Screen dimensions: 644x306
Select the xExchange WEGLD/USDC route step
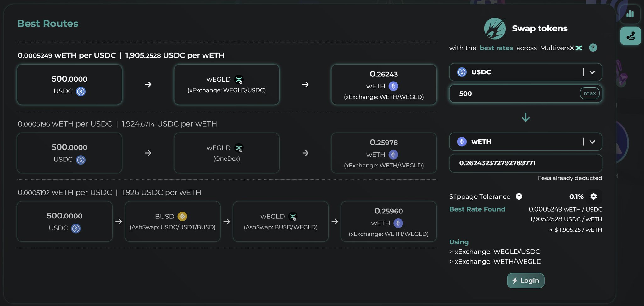pyautogui.click(x=227, y=85)
